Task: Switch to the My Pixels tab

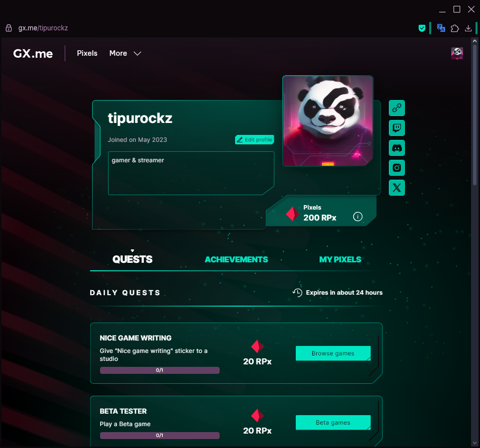Action: (340, 259)
